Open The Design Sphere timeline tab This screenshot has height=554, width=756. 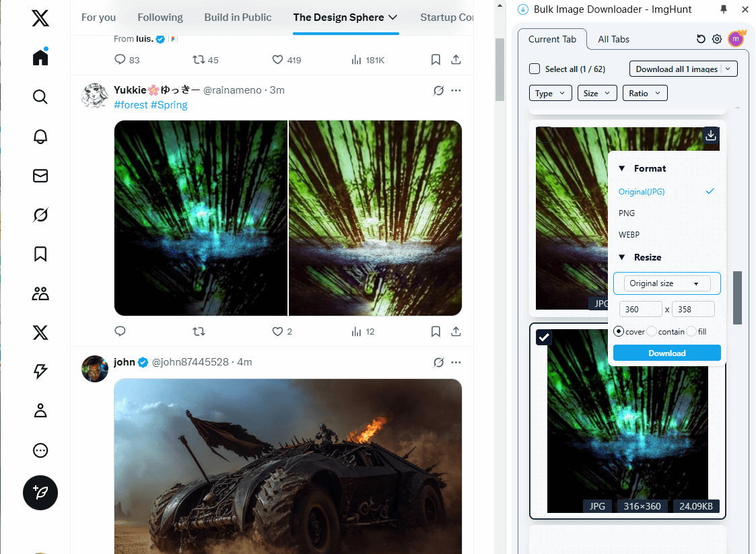tap(339, 18)
